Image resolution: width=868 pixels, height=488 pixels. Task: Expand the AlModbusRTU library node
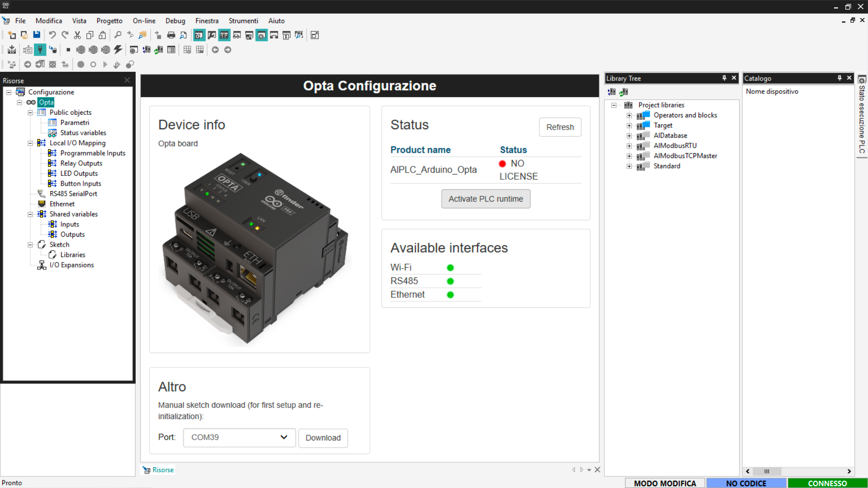[x=629, y=146]
